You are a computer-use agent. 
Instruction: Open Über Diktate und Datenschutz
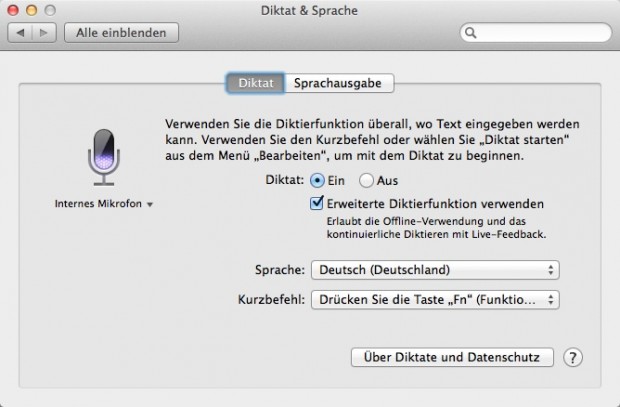[x=452, y=358]
